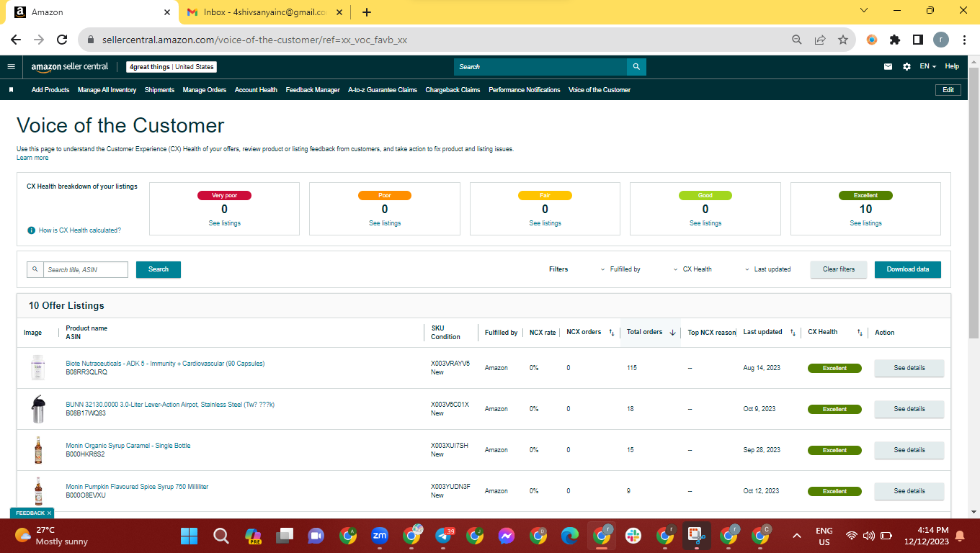Open Snipping Tool from the taskbar
This screenshot has height=553, width=980.
pos(697,536)
